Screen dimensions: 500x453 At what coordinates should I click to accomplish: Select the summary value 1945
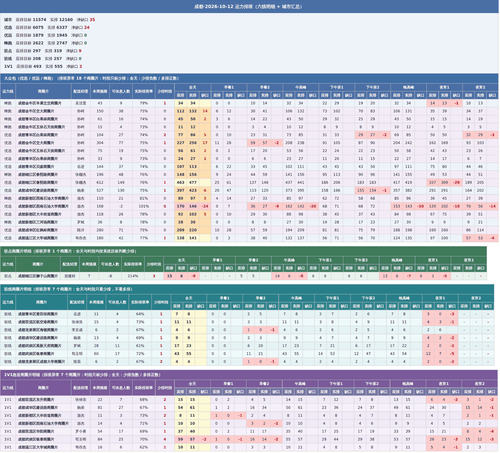click(62, 35)
